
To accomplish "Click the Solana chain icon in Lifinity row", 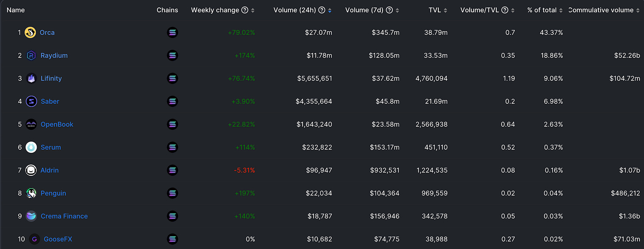I will pyautogui.click(x=172, y=78).
